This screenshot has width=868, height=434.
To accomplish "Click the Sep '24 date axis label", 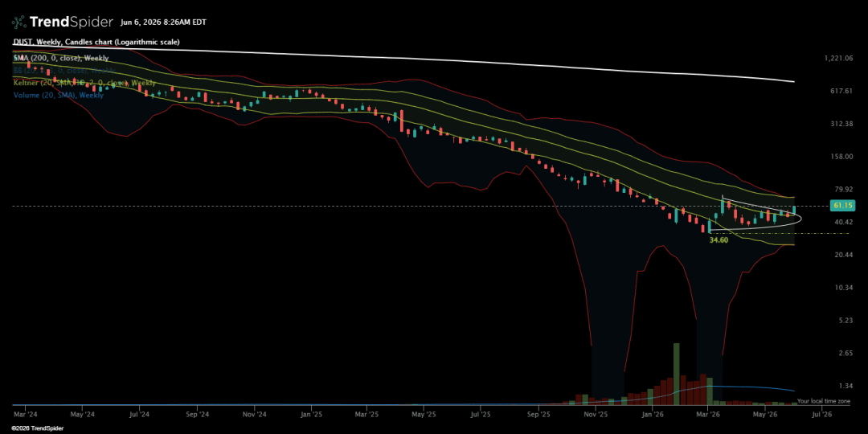I will (x=197, y=414).
